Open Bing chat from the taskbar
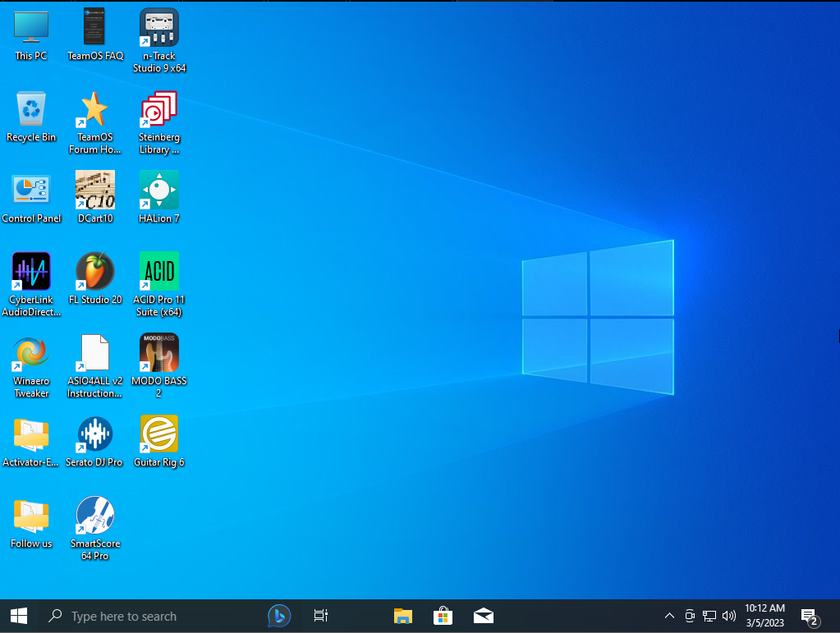 [279, 617]
